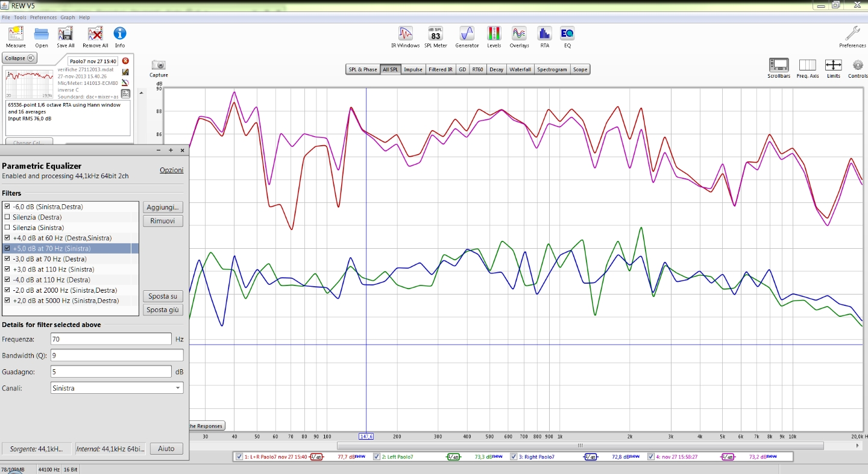Click Sposta su button
868x474 pixels.
pyautogui.click(x=163, y=296)
